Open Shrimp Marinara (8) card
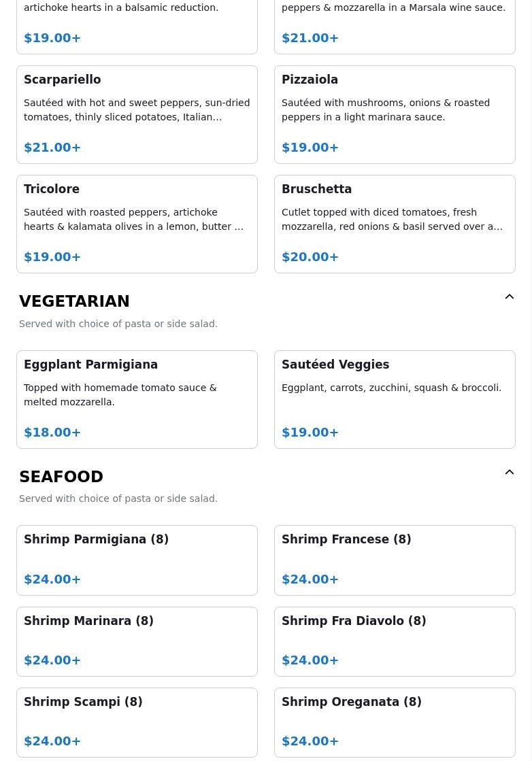 [x=137, y=641]
